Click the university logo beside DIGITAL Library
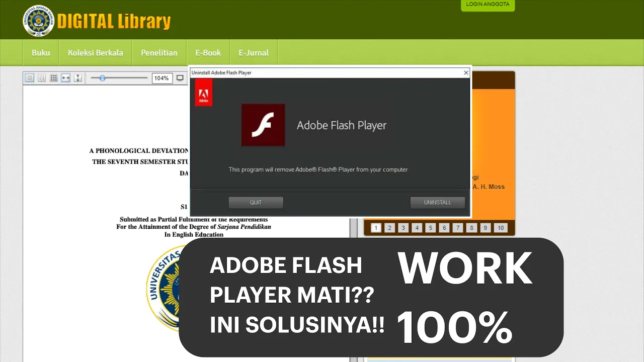 [x=38, y=21]
